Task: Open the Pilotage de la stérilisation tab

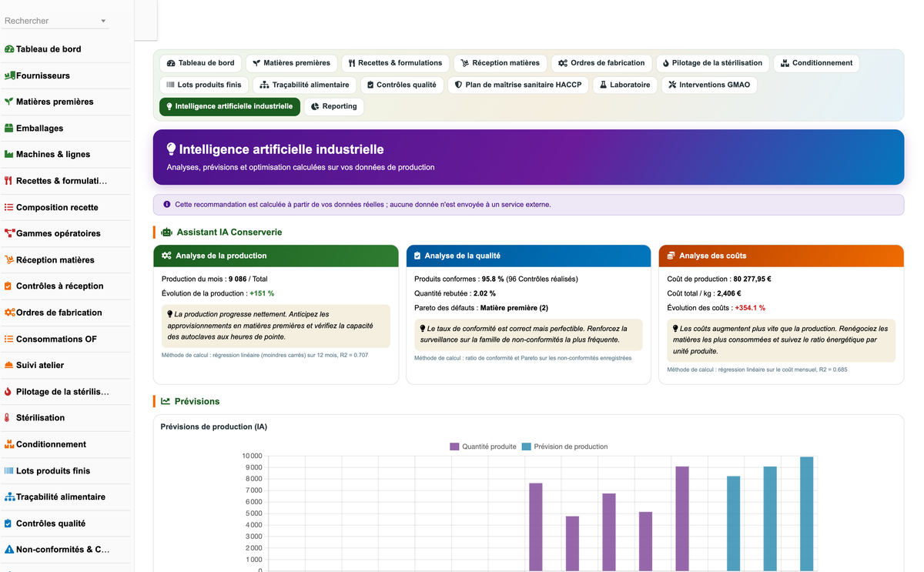Action: (712, 63)
